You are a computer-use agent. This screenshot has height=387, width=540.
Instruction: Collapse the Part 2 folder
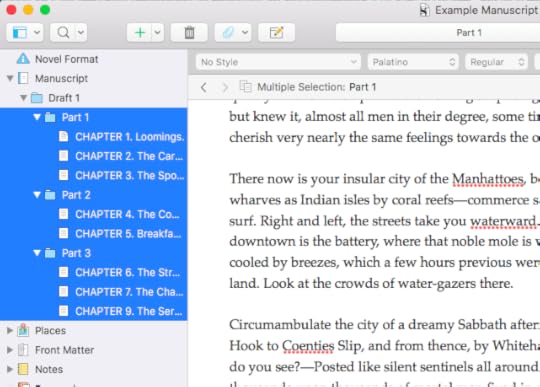37,195
